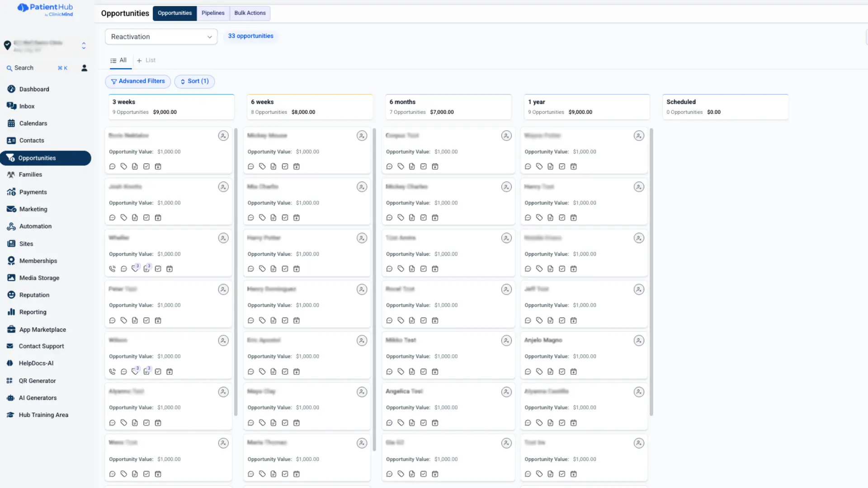Click the 3 weeks column scrollbar
The width and height of the screenshot is (868, 488).
point(236,271)
